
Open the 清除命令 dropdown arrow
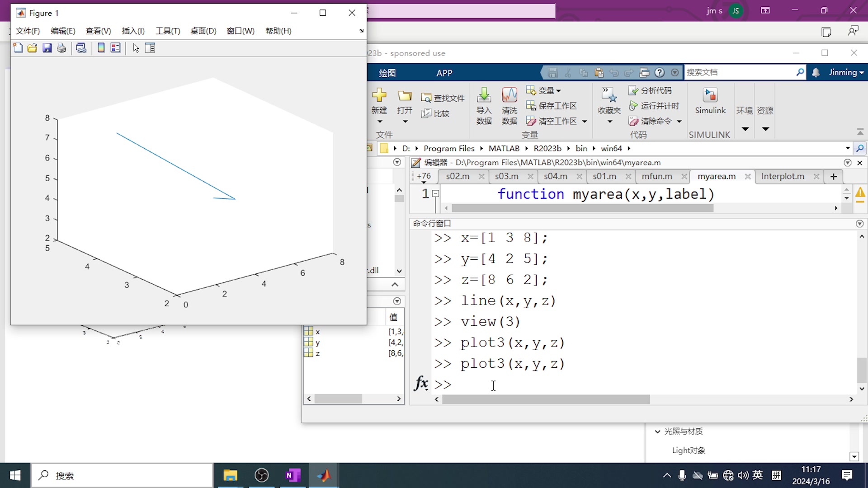(679, 122)
